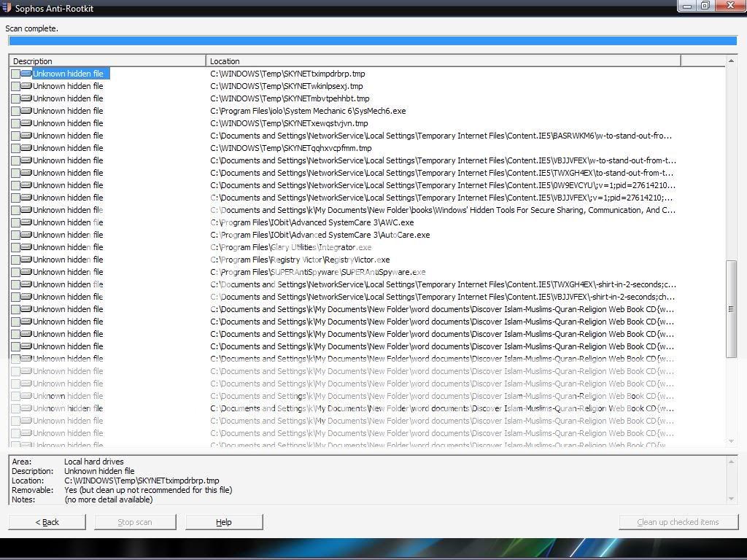
Task: Click results list scroll up arrow
Action: click(x=731, y=61)
